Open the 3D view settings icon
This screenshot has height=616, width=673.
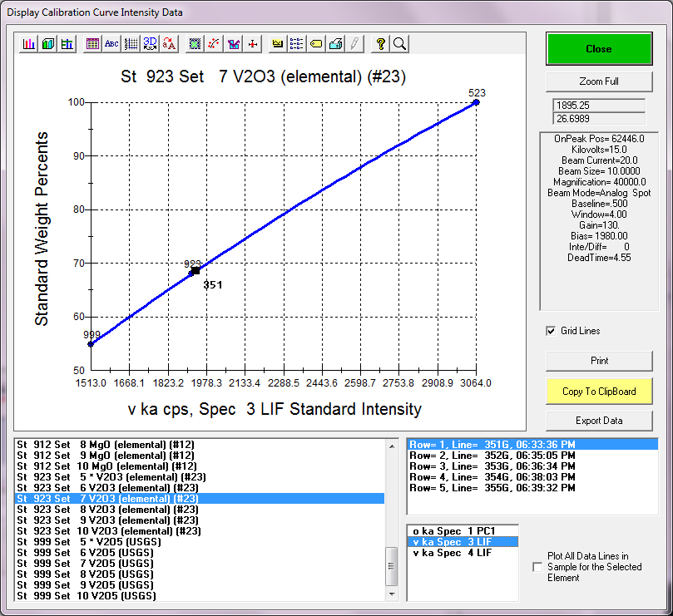(150, 44)
